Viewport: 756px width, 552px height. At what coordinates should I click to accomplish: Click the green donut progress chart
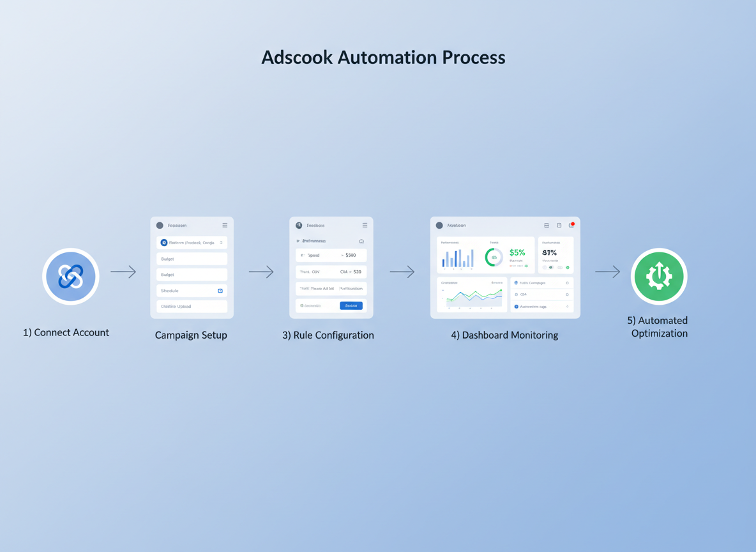coord(494,257)
